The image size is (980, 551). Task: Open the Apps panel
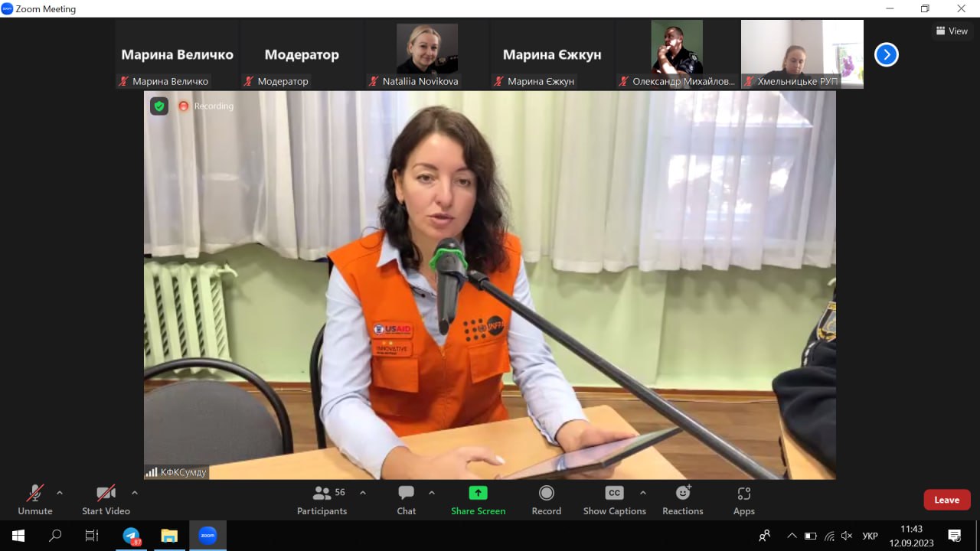[743, 500]
